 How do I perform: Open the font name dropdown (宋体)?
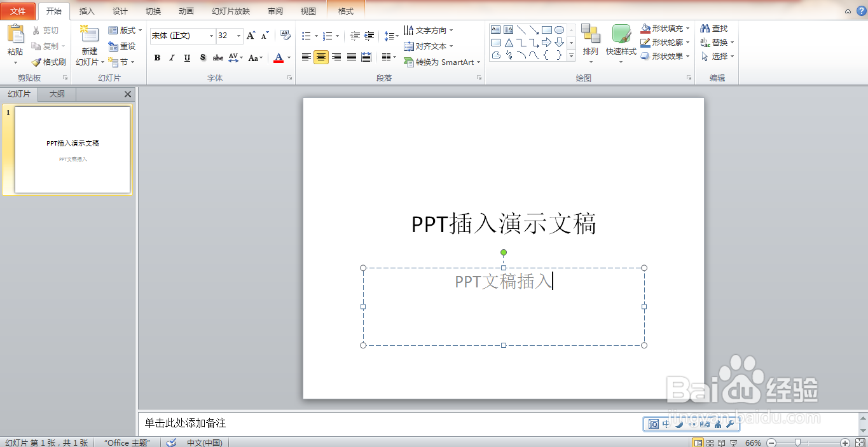(211, 36)
